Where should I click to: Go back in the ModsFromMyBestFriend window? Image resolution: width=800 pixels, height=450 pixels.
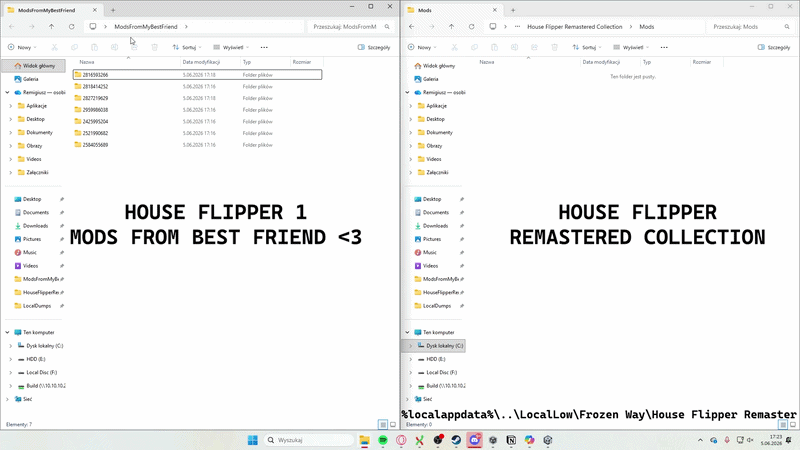click(12, 27)
